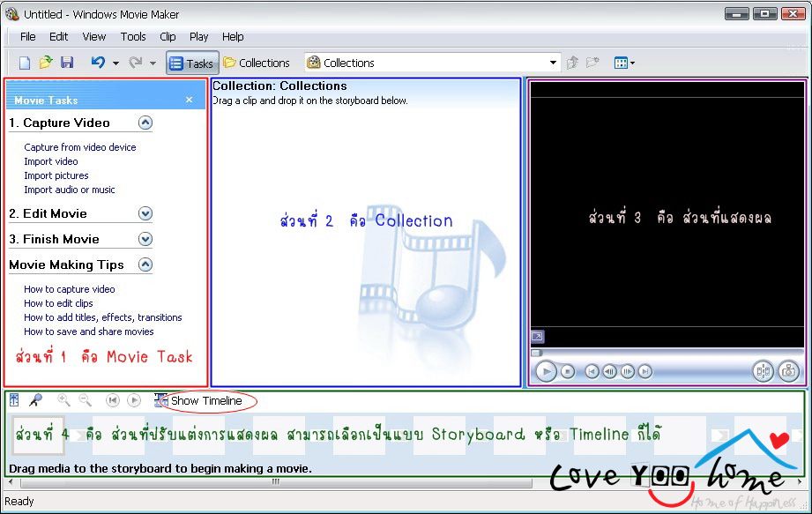Click the Windows Movie Maker title bar icon
812x514 pixels.
pos(11,13)
